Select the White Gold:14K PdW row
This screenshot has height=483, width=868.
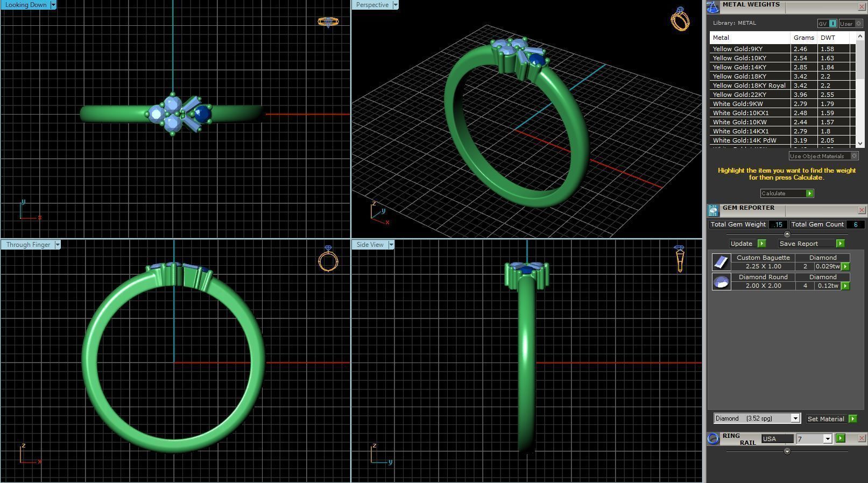click(x=782, y=140)
